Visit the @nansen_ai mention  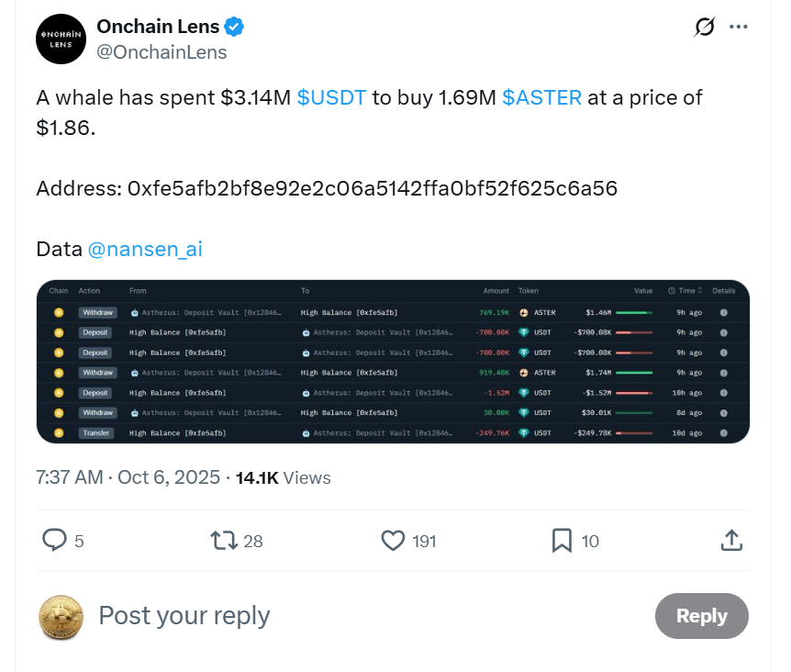[144, 249]
